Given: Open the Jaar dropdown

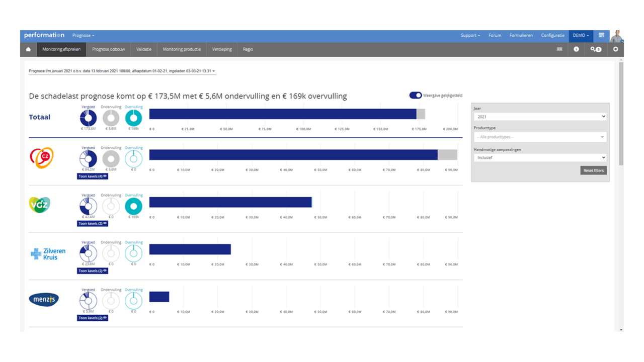Looking at the screenshot, I should 540,117.
